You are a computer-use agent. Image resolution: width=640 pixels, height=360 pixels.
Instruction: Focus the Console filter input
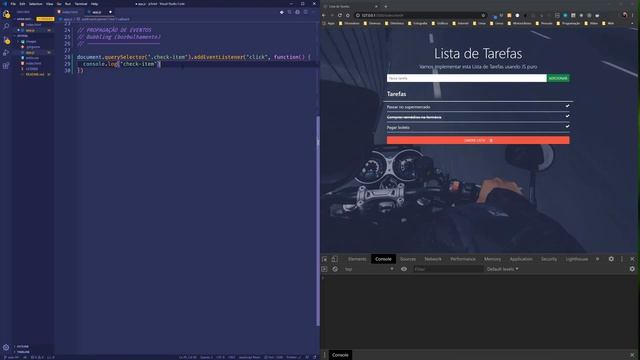(448, 269)
